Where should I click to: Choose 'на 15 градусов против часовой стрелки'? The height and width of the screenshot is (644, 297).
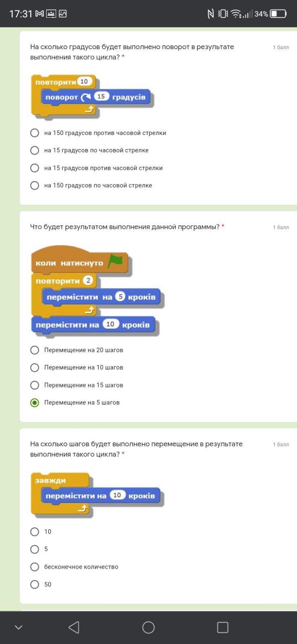(35, 168)
